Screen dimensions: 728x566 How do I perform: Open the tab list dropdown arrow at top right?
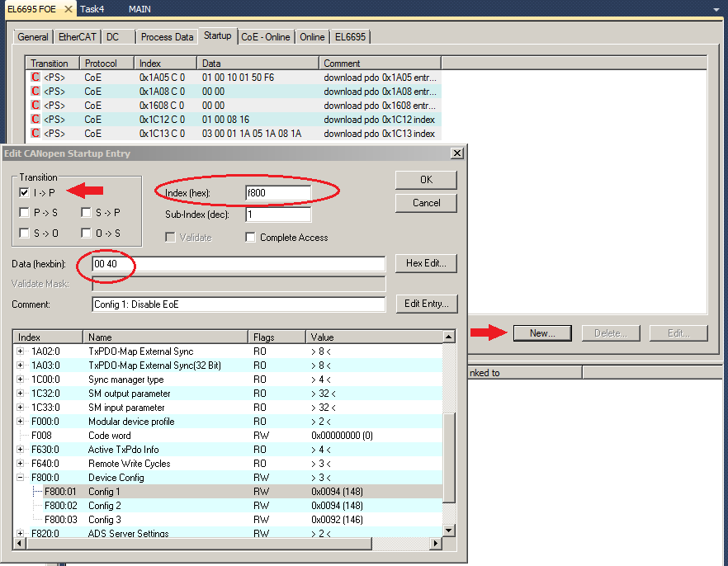[716, 9]
